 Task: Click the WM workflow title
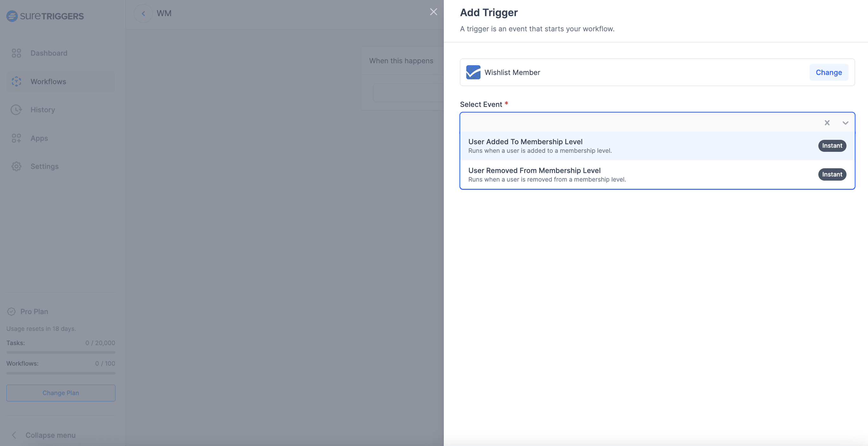tap(164, 14)
